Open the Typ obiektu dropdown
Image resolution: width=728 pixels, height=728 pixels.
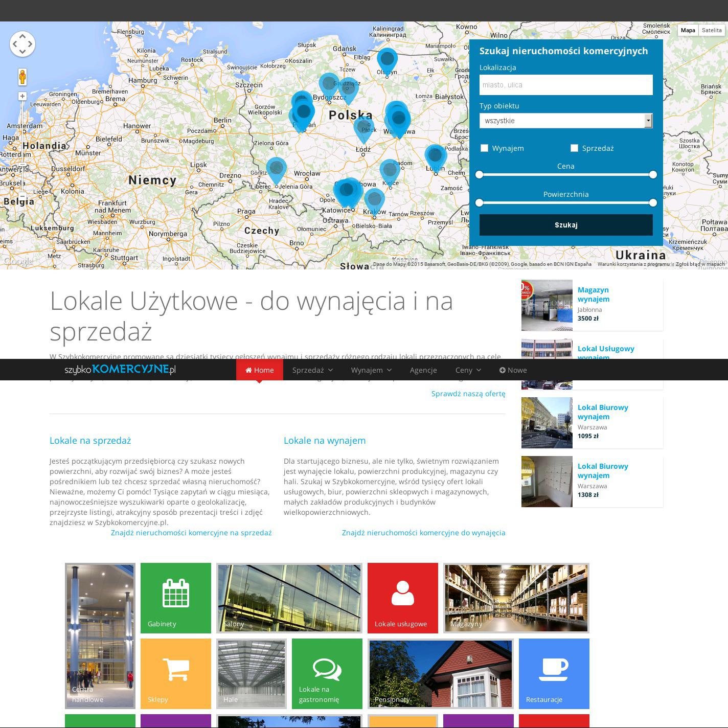pyautogui.click(x=566, y=121)
